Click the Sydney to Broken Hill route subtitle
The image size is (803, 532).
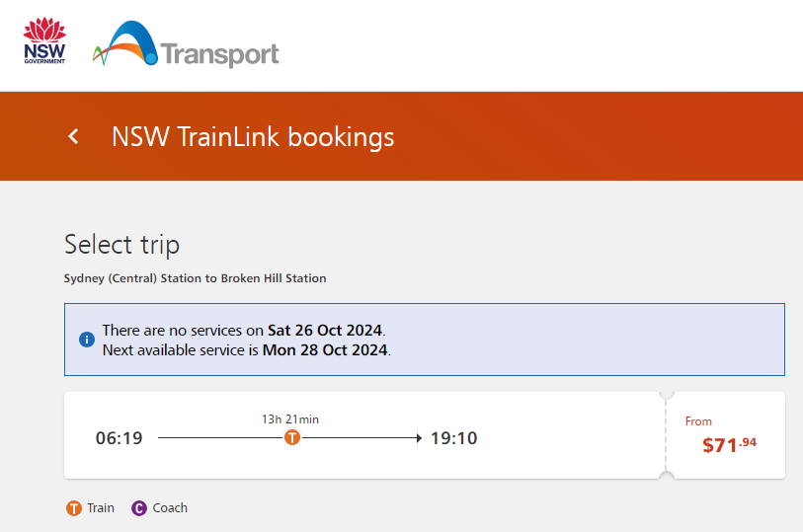(196, 278)
